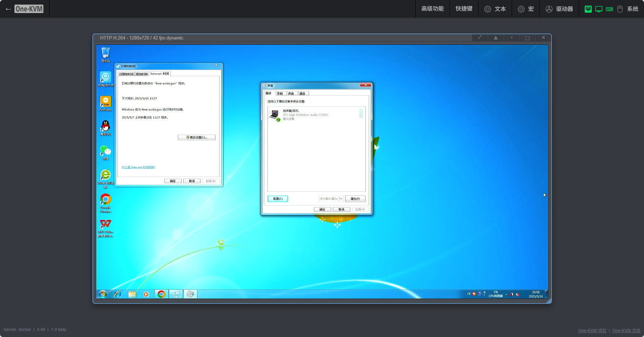
Task: Click the One-KVM back arrow
Action: tap(8, 9)
